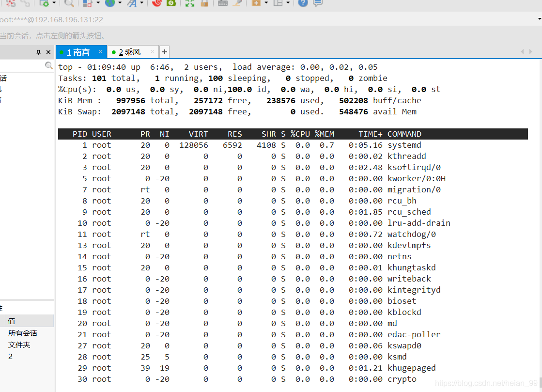542x392 pixels.
Task: Expand the address bar dropdown arrow
Action: [x=540, y=19]
